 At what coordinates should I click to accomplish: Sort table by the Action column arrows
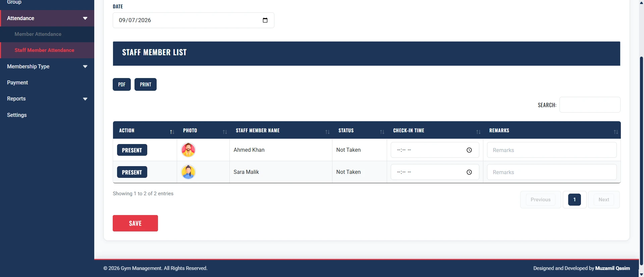(172, 132)
